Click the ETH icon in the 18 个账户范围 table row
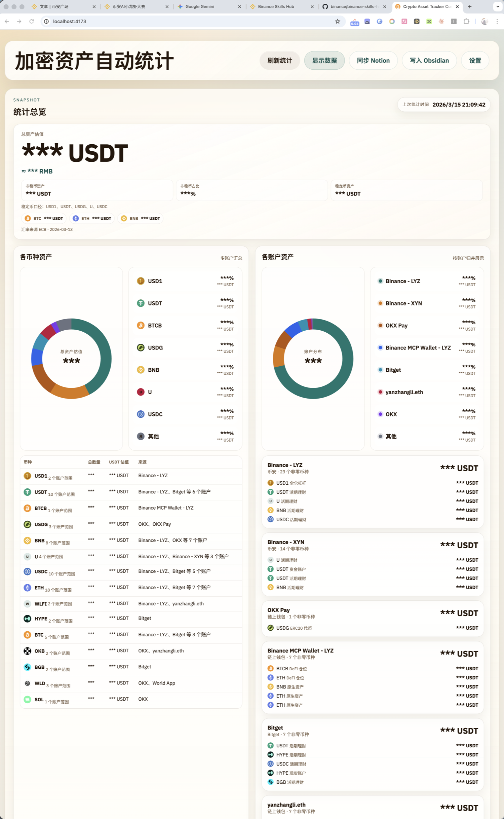 pyautogui.click(x=28, y=588)
